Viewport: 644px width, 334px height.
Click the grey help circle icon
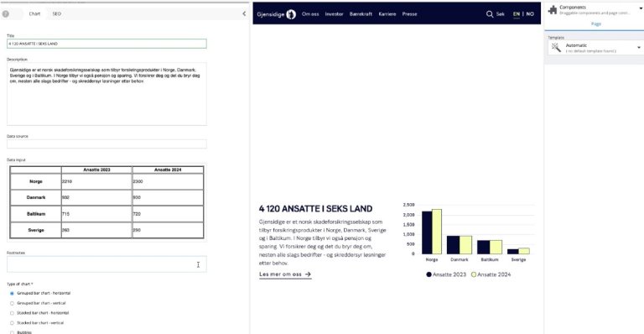pos(5,14)
